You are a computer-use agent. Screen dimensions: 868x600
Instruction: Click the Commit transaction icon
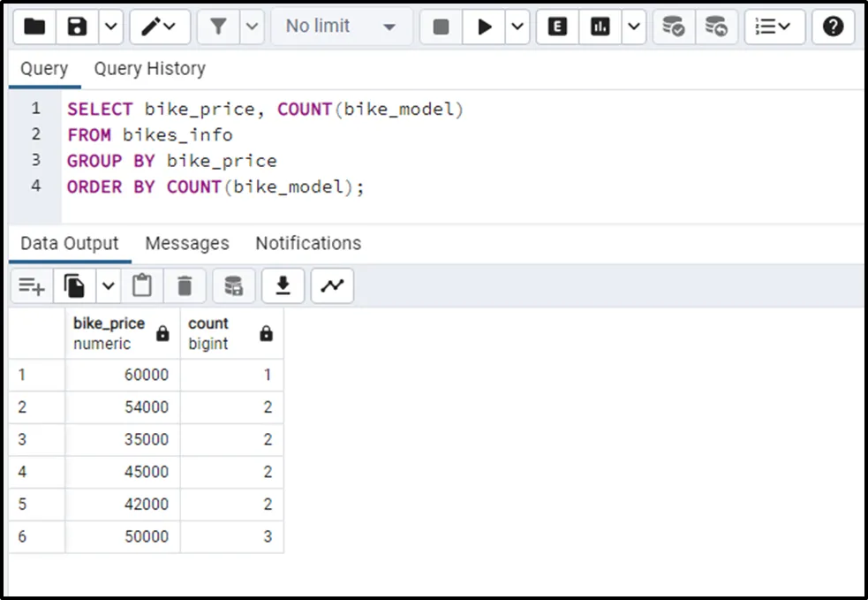point(674,27)
